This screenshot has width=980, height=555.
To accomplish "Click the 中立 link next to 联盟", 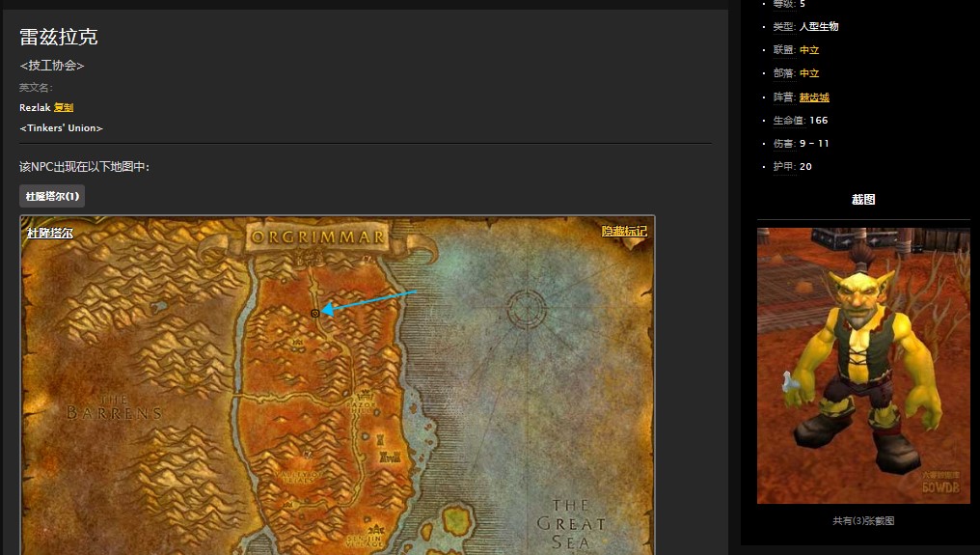I will [808, 50].
